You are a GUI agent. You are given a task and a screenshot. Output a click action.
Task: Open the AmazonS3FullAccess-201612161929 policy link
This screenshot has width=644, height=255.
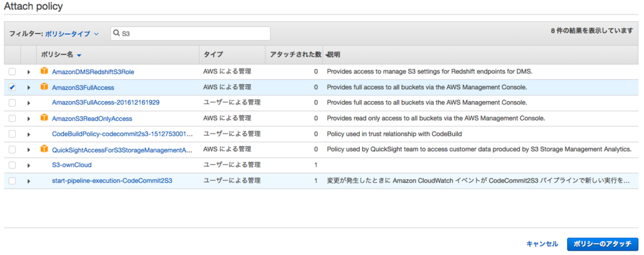(x=106, y=103)
